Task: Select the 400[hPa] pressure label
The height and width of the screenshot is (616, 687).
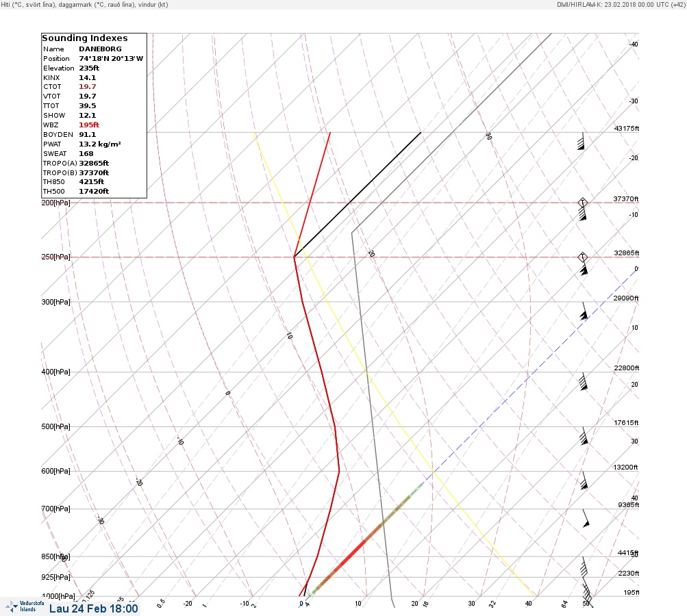Action: coord(55,372)
